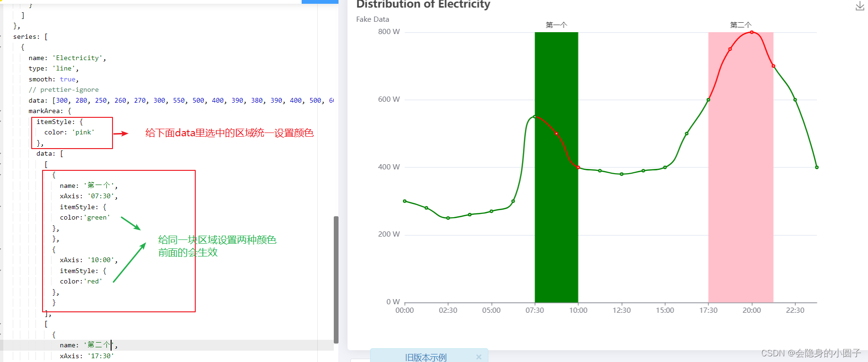Viewport: 868px width, 362px height.
Task: Click the 200 W y-axis label
Action: click(x=389, y=234)
